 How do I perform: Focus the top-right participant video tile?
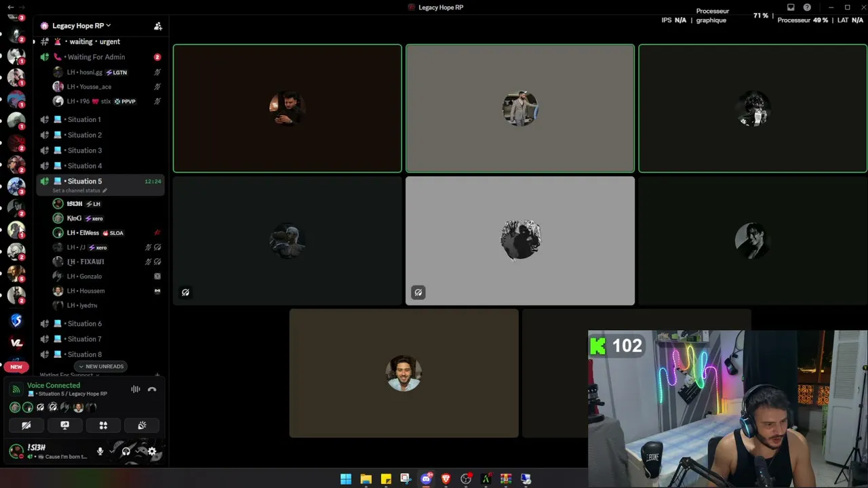pyautogui.click(x=753, y=108)
